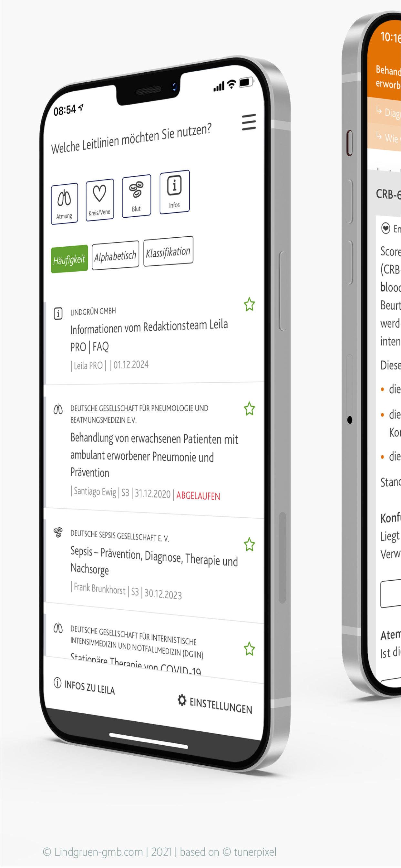Click the ABGELAUFEN expired label
401x868 pixels.
[x=198, y=496]
